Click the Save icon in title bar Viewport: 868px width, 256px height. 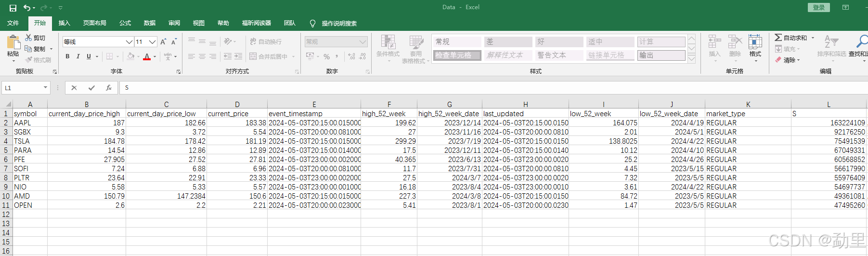tap(13, 8)
